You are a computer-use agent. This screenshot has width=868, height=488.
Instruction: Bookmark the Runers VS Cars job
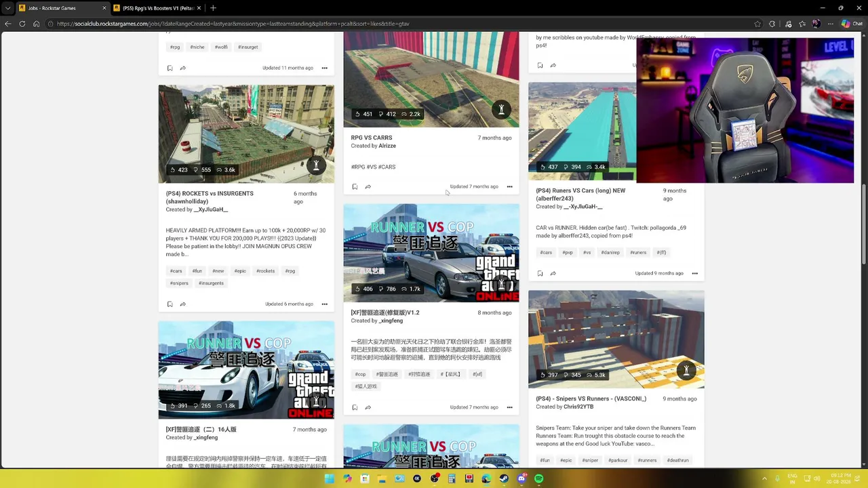(540, 274)
